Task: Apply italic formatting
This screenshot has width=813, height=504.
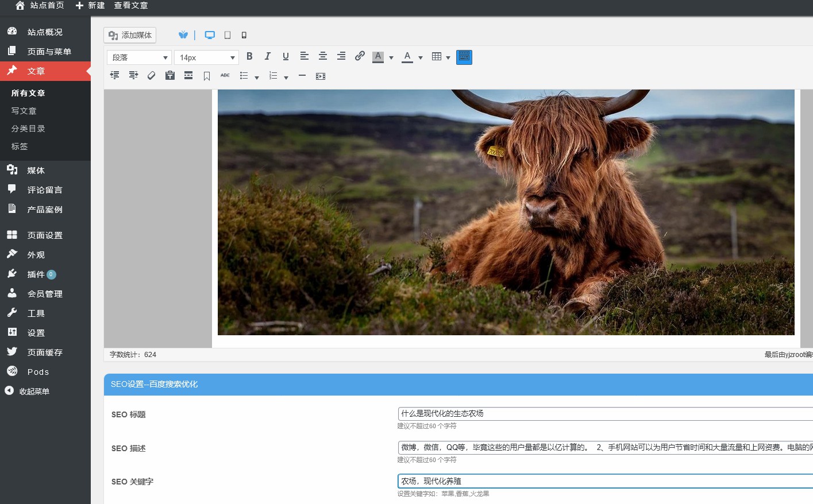Action: coord(267,56)
